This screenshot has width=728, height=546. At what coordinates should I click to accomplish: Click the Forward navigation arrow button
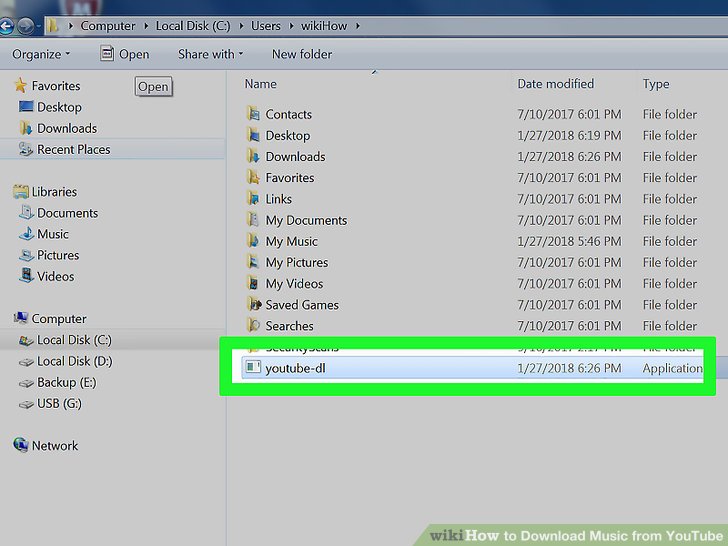[x=26, y=26]
